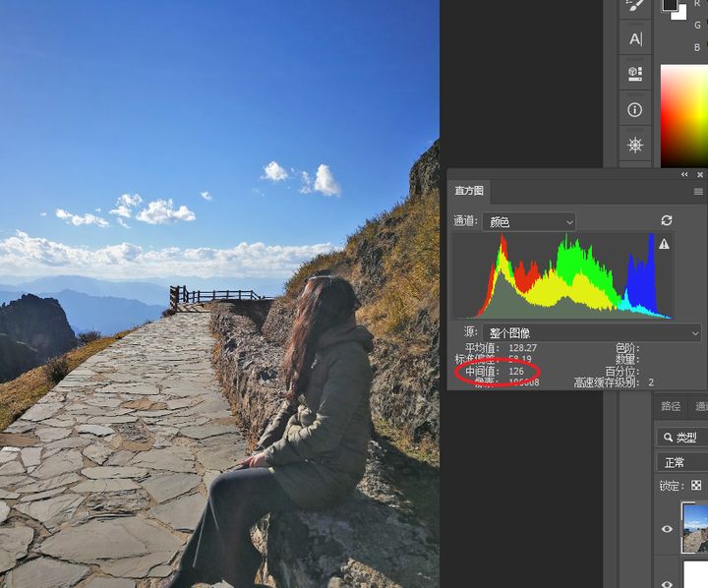Click the 数量 label
708x588 pixels.
tap(627, 360)
